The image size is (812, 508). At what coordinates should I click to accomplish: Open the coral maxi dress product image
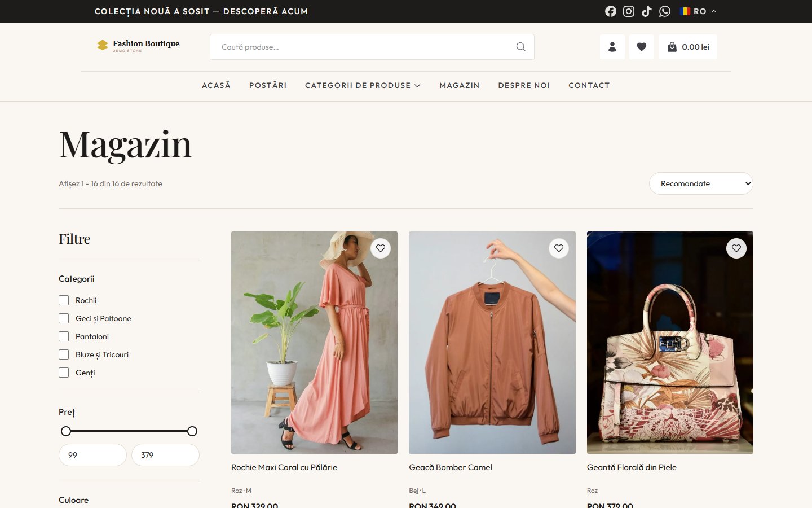pyautogui.click(x=314, y=343)
